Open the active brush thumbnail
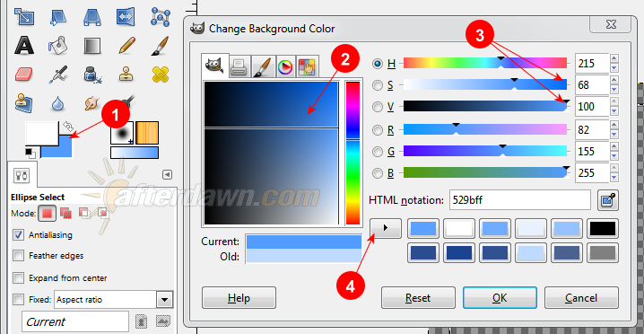The width and height of the screenshot is (644, 334). click(122, 133)
